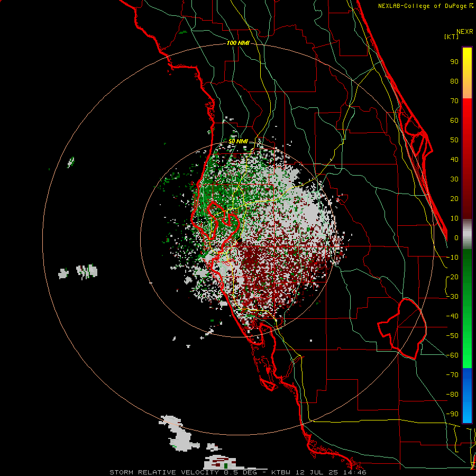Click the 50 NMI range ring label

tap(238, 141)
